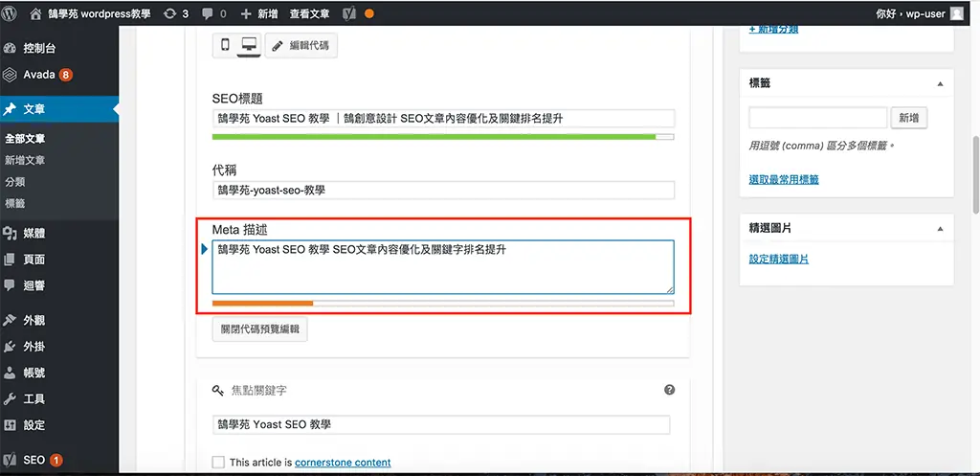
Task: Open the comments bubble icon
Action: coord(207,13)
